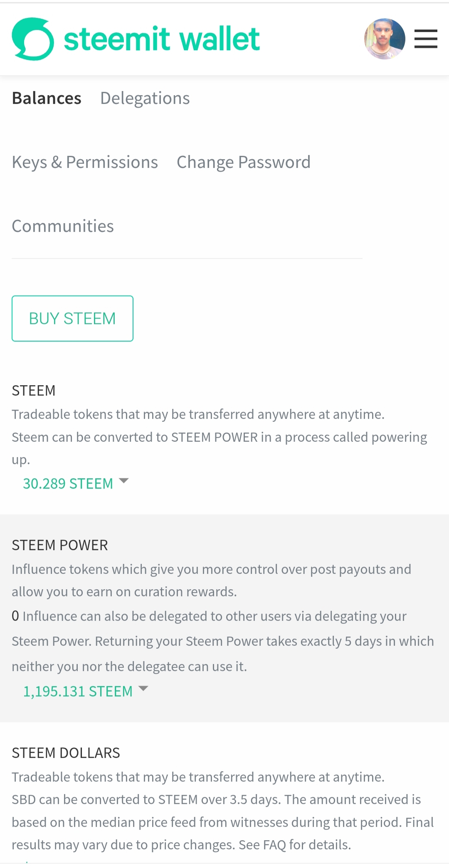Click the Steem Power delegation description paragraph
449x868 pixels.
coord(223,641)
